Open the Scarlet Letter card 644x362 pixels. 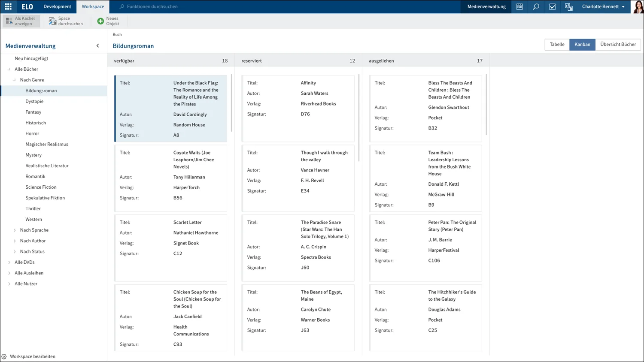170,248
